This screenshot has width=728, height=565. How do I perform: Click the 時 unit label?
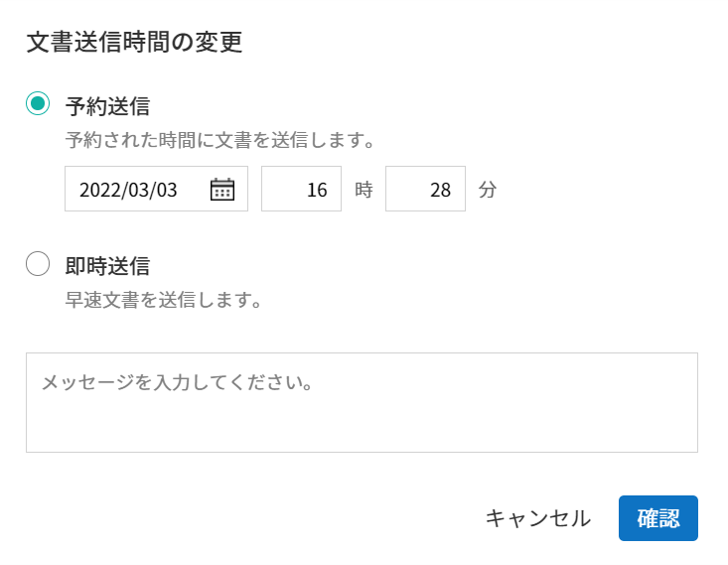pyautogui.click(x=364, y=190)
